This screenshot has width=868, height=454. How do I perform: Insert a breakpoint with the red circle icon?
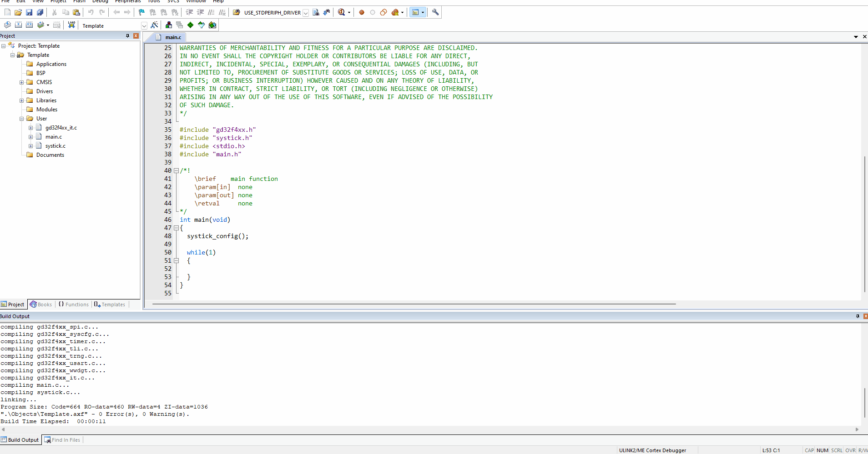362,12
